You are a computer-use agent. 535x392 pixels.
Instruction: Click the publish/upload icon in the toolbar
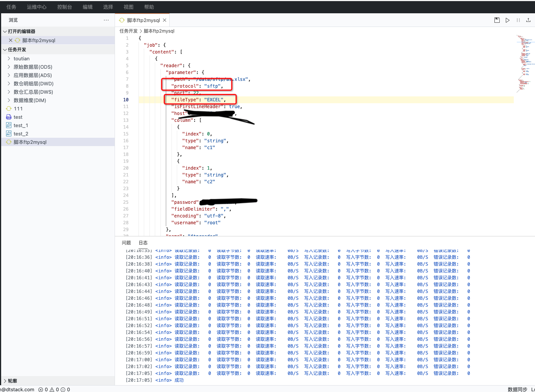(x=528, y=20)
